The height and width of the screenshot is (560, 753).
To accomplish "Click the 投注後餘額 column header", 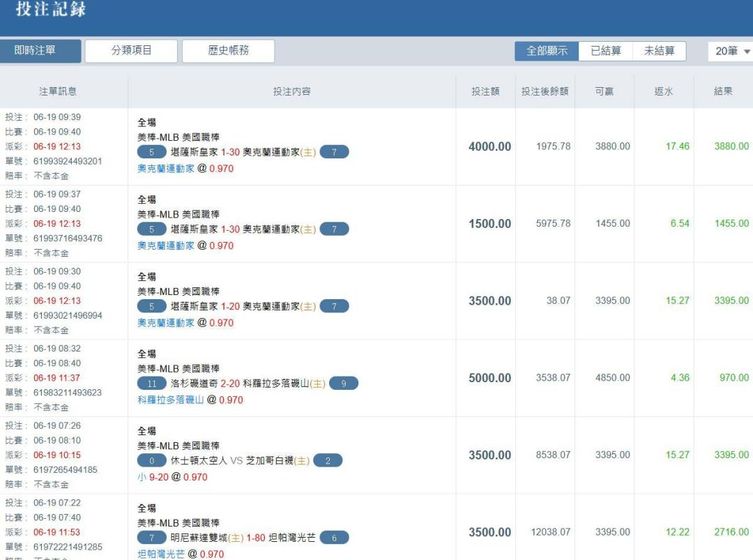I will coord(545,91).
